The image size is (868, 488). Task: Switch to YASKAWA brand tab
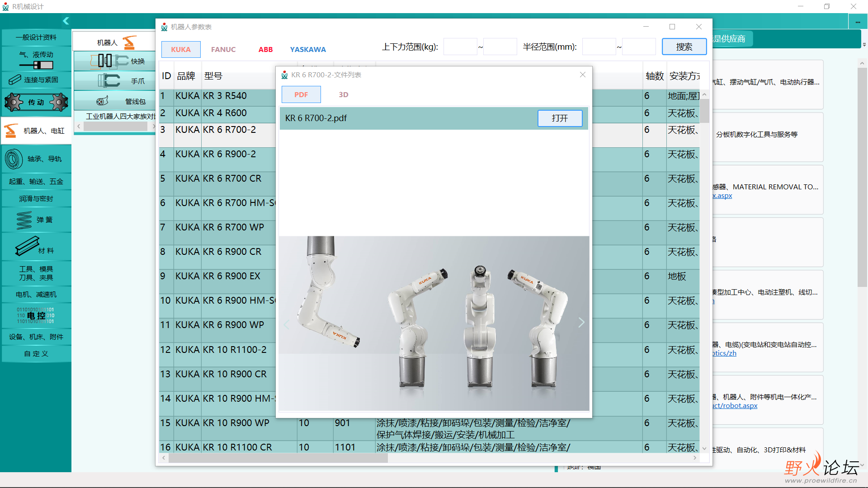[308, 49]
